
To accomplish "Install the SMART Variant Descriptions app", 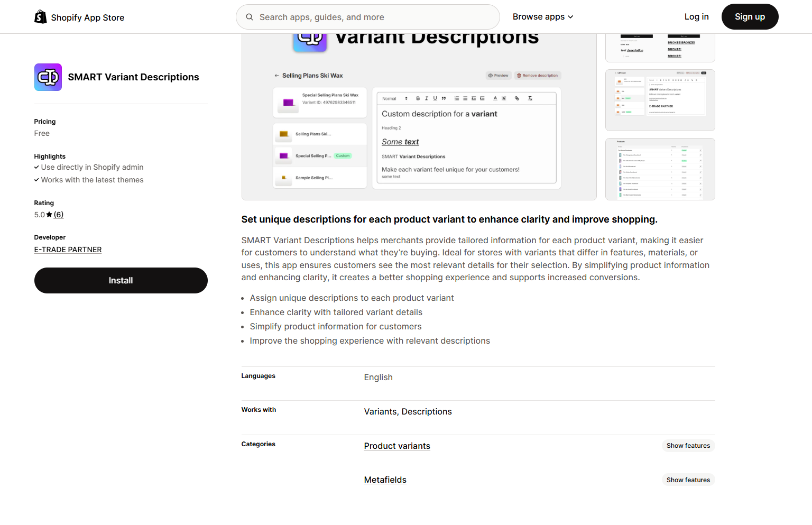I will tap(121, 280).
